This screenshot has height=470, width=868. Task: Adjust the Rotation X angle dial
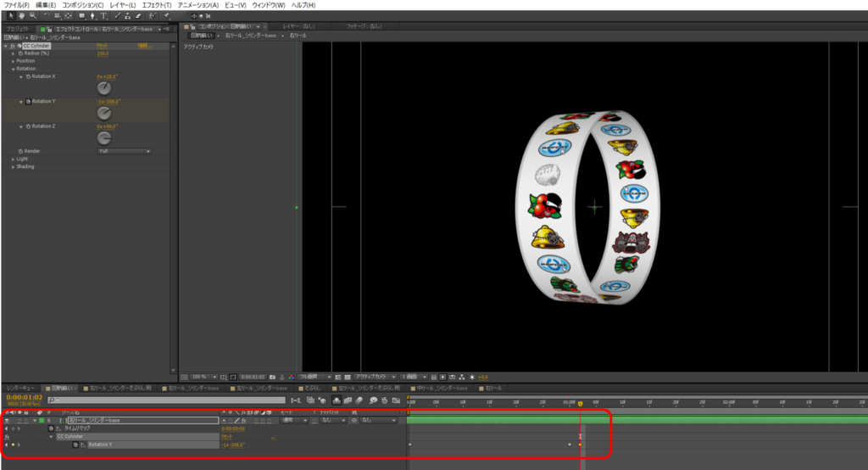pos(104,88)
